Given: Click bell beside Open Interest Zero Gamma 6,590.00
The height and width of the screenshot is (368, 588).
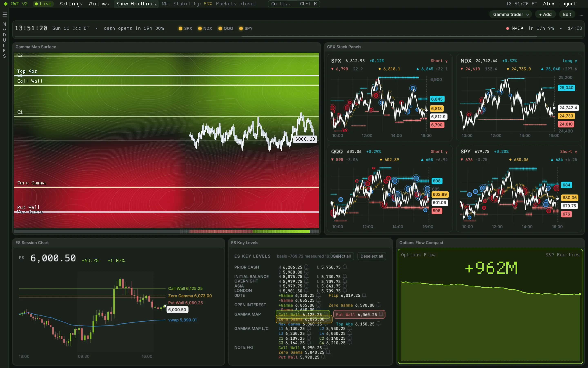Looking at the screenshot, I should [379, 305].
